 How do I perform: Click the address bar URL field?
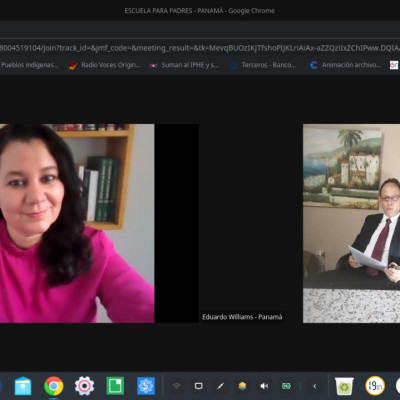tap(200, 48)
